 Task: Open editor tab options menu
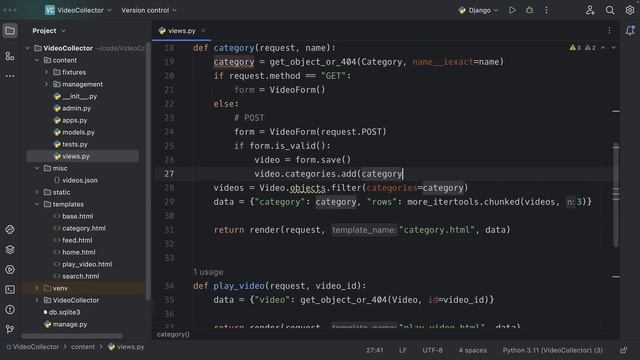[x=609, y=31]
